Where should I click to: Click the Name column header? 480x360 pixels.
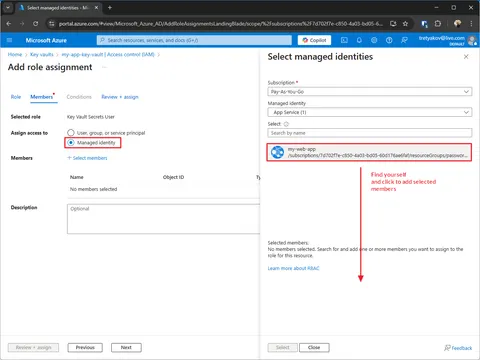point(77,177)
